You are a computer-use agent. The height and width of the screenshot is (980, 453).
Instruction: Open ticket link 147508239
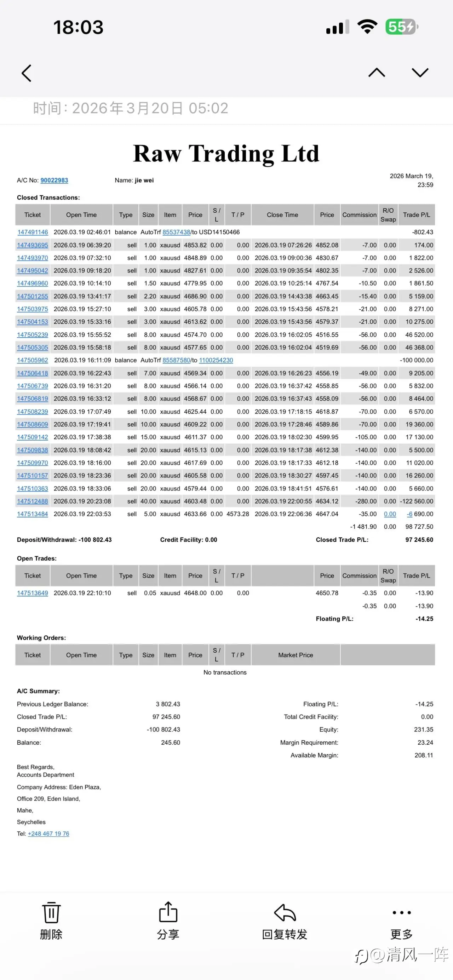click(33, 412)
